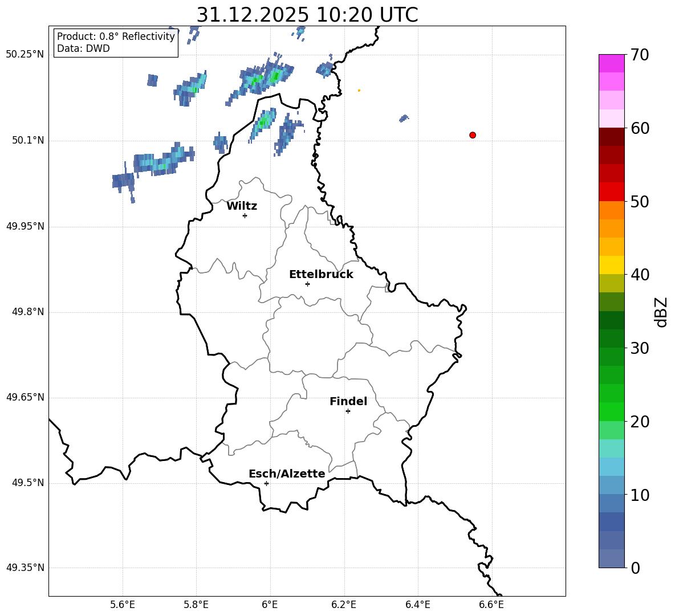Click the 50.1°N latitude tick label
The height and width of the screenshot is (616, 675).
coord(28,140)
